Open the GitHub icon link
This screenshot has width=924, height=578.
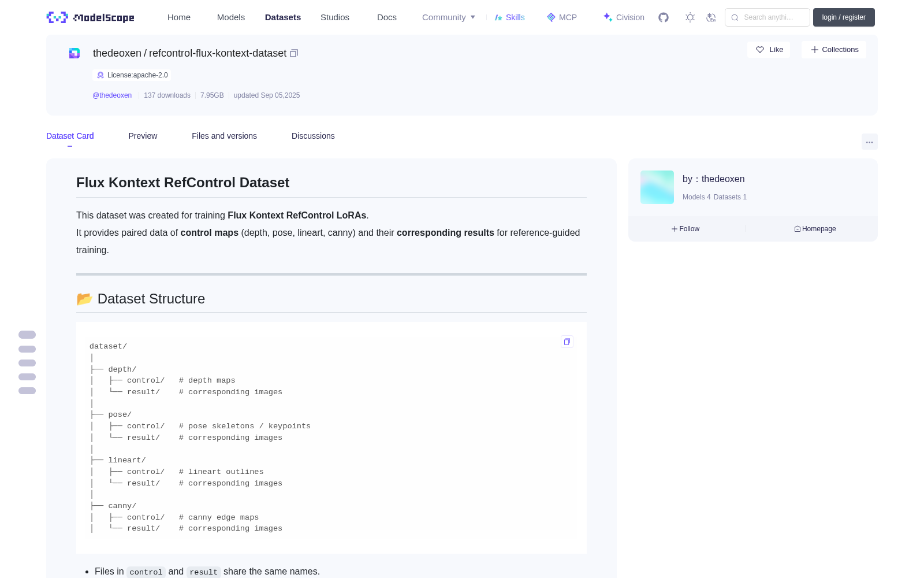click(664, 17)
